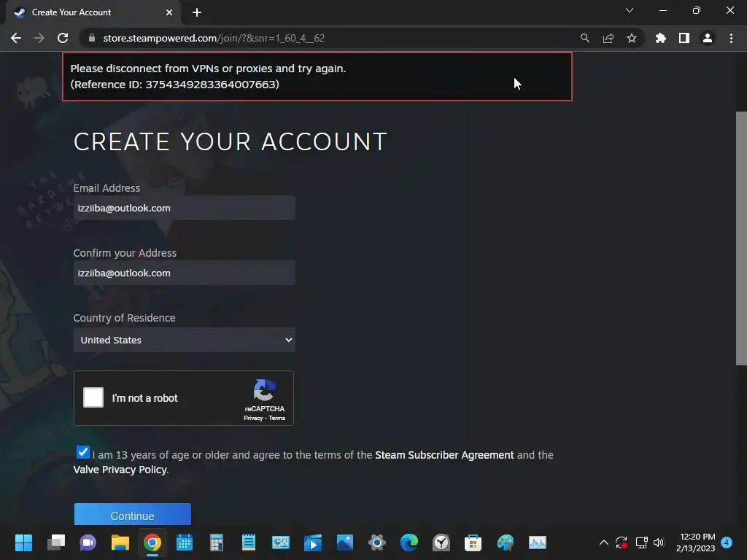Open the Calendar app on taskbar
Screen dimensions: 747x560
pos(185,542)
